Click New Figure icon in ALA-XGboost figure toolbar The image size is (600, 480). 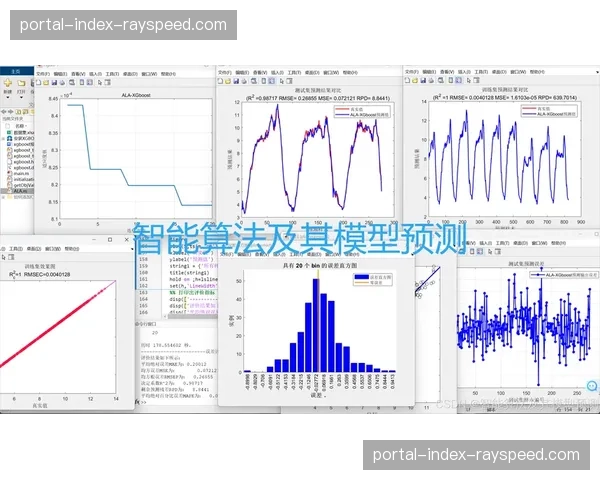tap(39, 84)
